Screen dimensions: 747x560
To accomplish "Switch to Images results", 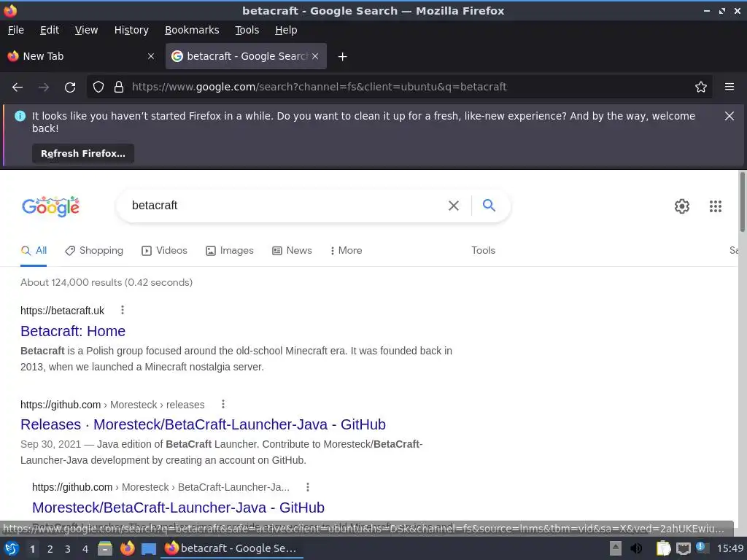I will coord(230,251).
